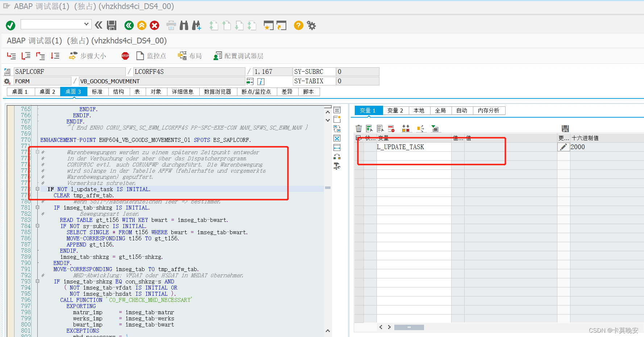Click the green checkmark Enter icon
Screen dimensions: 644x337
tap(11, 25)
